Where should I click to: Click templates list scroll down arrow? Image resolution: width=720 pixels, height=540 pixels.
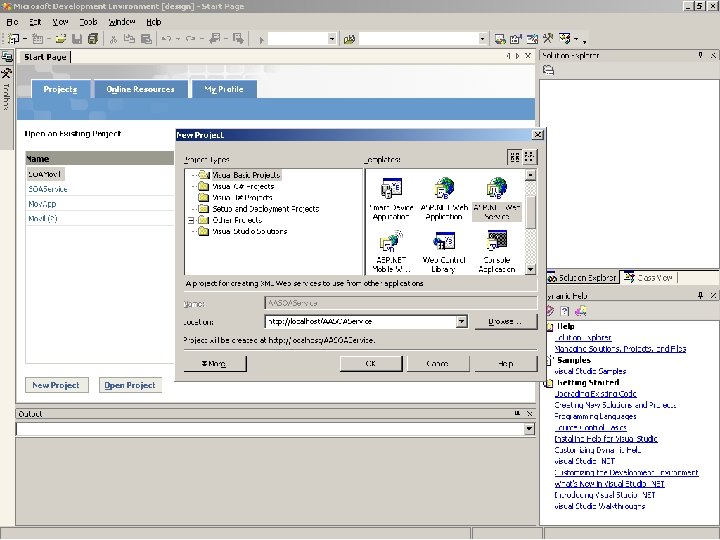530,270
